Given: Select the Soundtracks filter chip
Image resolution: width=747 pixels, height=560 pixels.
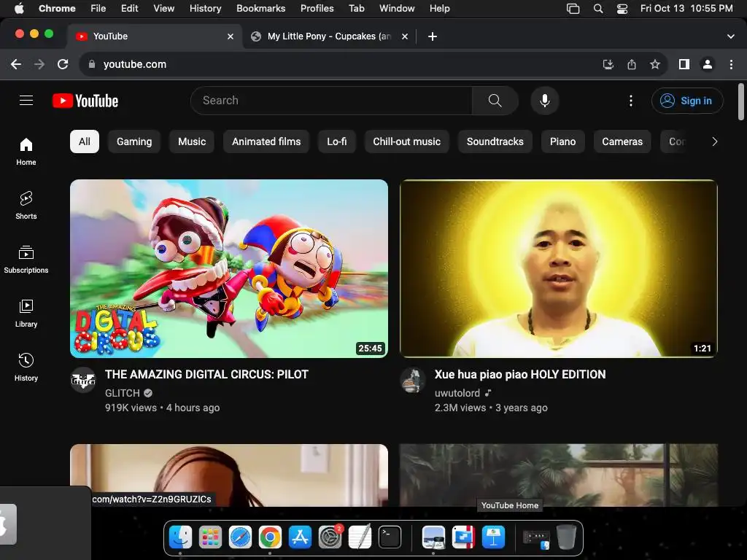Looking at the screenshot, I should pos(495,141).
